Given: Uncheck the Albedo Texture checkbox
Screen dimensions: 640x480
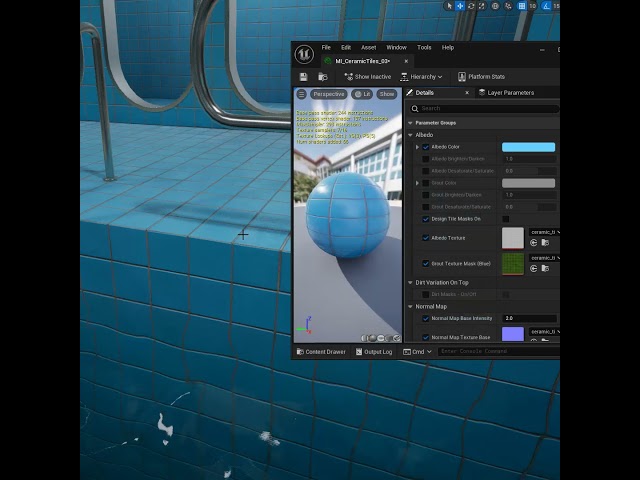Looking at the screenshot, I should 426,238.
